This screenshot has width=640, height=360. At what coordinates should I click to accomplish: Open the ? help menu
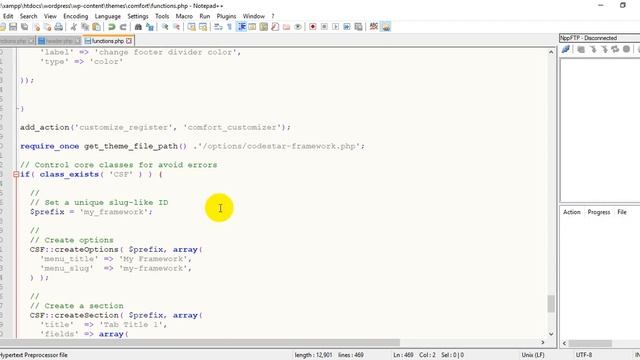tap(273, 16)
